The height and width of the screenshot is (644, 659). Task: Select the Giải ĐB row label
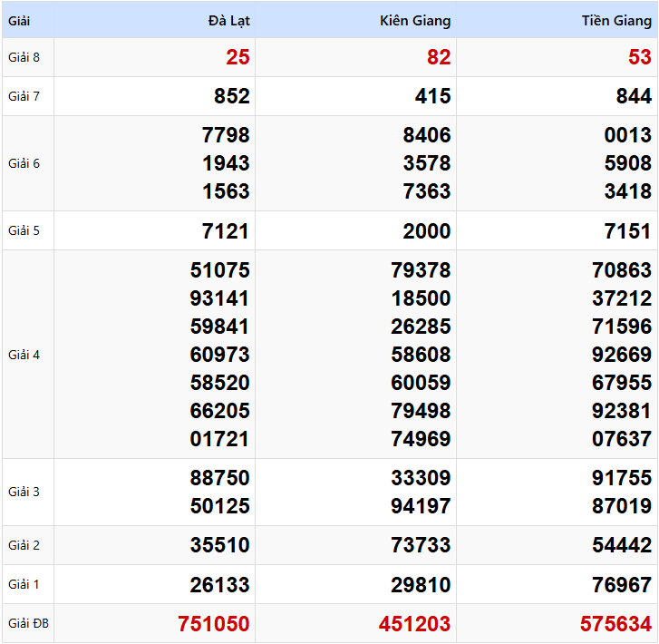[29, 623]
